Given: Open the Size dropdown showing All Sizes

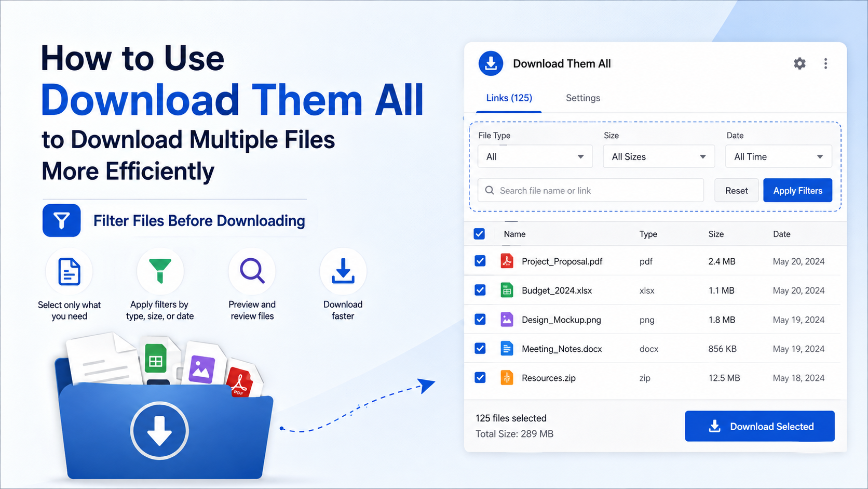Looking at the screenshot, I should (x=659, y=156).
